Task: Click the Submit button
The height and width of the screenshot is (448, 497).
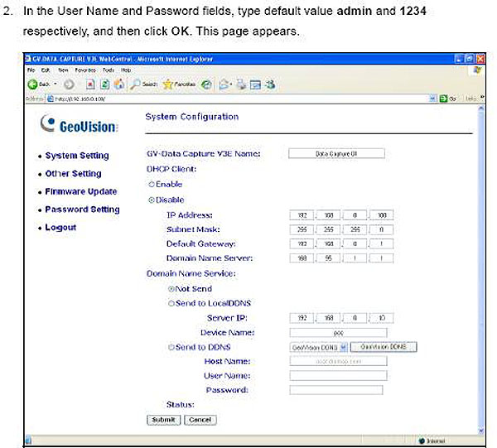Action: point(163,420)
